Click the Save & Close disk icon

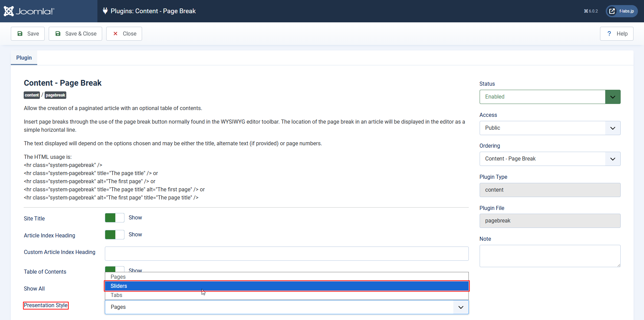click(58, 34)
